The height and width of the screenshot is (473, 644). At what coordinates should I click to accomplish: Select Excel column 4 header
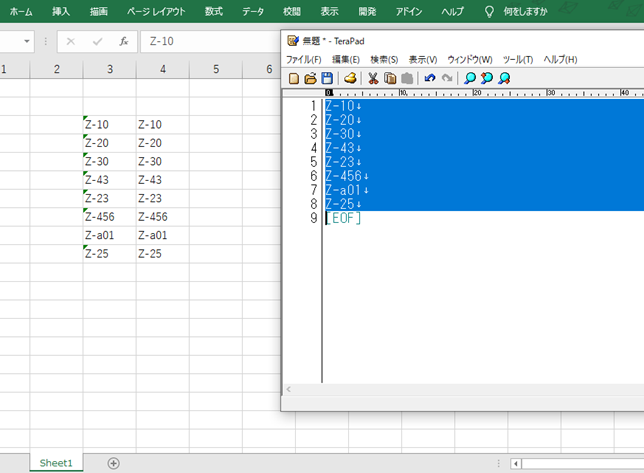[x=163, y=69]
